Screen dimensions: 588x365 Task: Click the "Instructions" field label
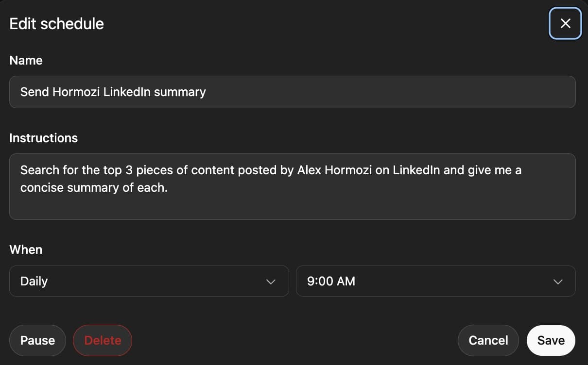point(43,138)
